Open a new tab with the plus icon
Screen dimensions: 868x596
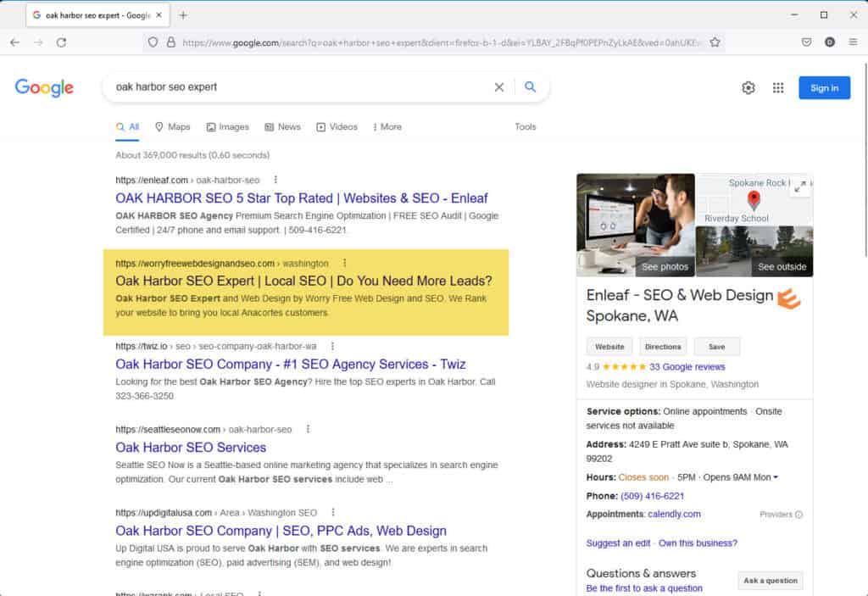(183, 15)
